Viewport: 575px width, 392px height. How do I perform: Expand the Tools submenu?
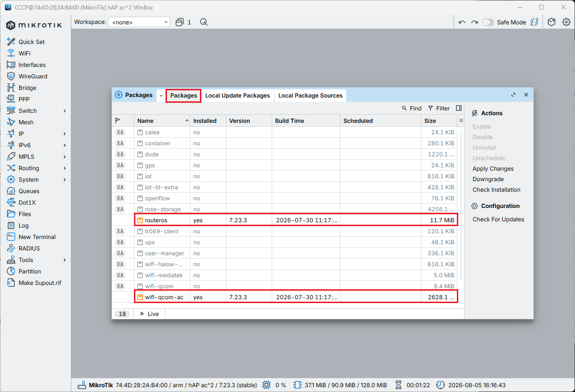point(65,260)
